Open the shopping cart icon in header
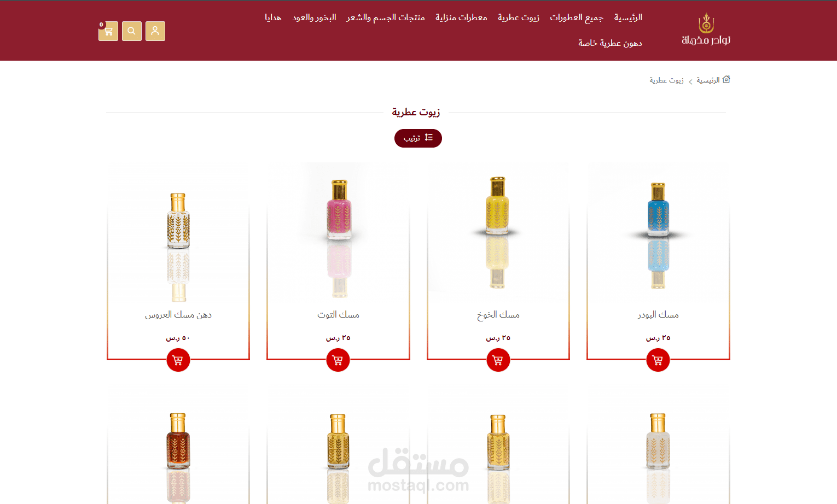The width and height of the screenshot is (837, 504). tap(108, 31)
